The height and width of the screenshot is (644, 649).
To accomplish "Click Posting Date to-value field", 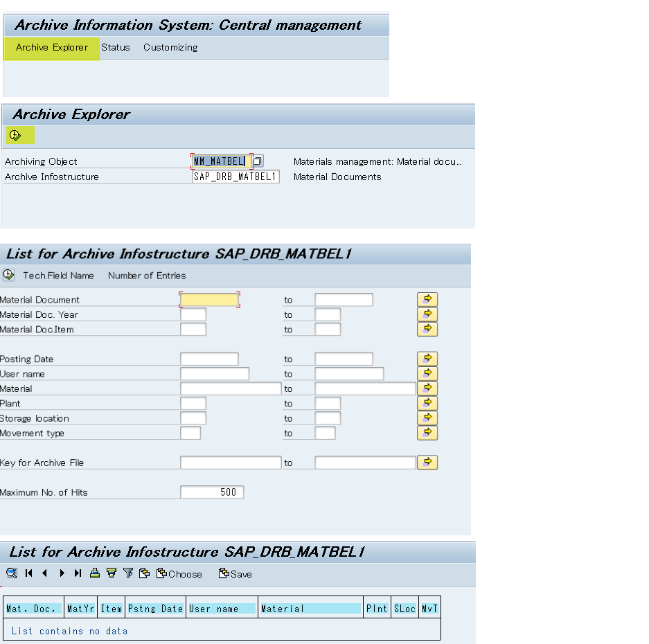I will coord(344,359).
